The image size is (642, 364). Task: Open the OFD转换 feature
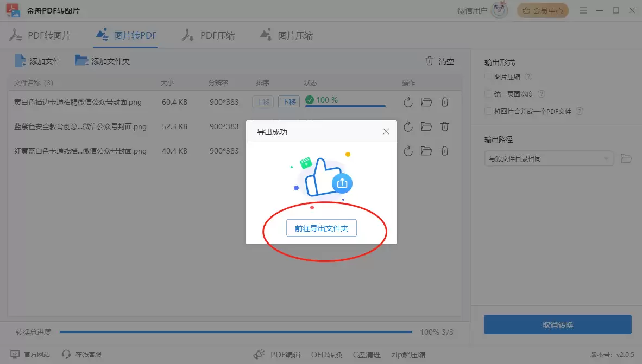coord(326,354)
